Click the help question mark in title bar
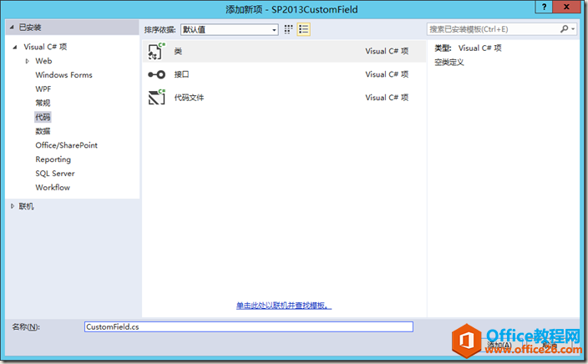588x364 pixels. click(544, 8)
